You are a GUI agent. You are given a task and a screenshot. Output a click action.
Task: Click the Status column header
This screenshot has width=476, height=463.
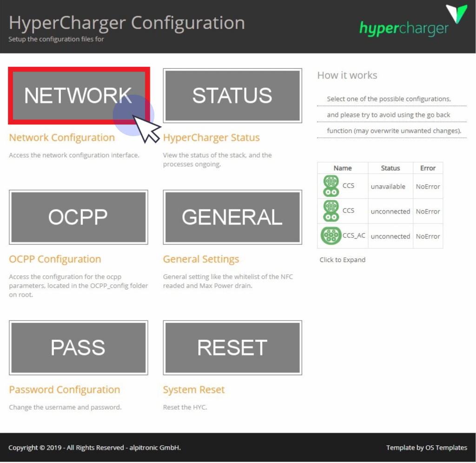point(390,168)
